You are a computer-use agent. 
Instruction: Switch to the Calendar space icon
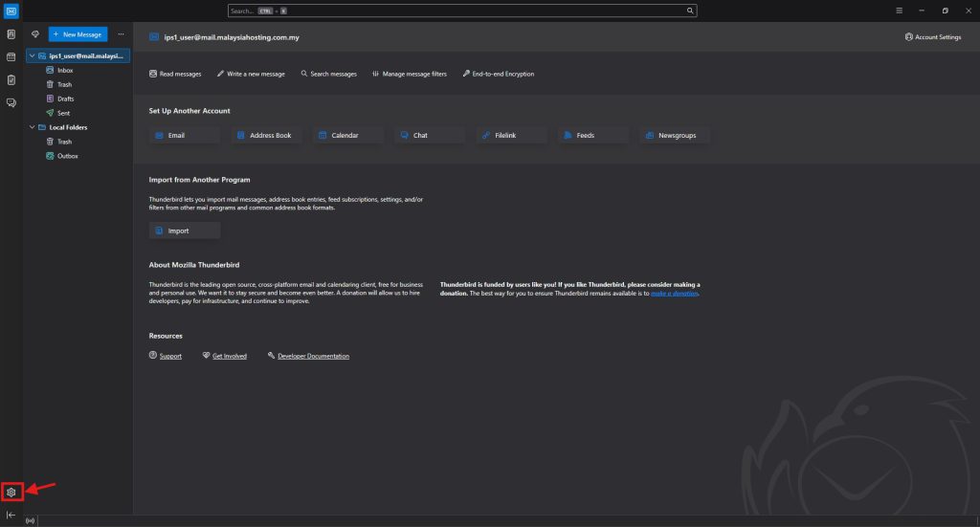coord(11,57)
